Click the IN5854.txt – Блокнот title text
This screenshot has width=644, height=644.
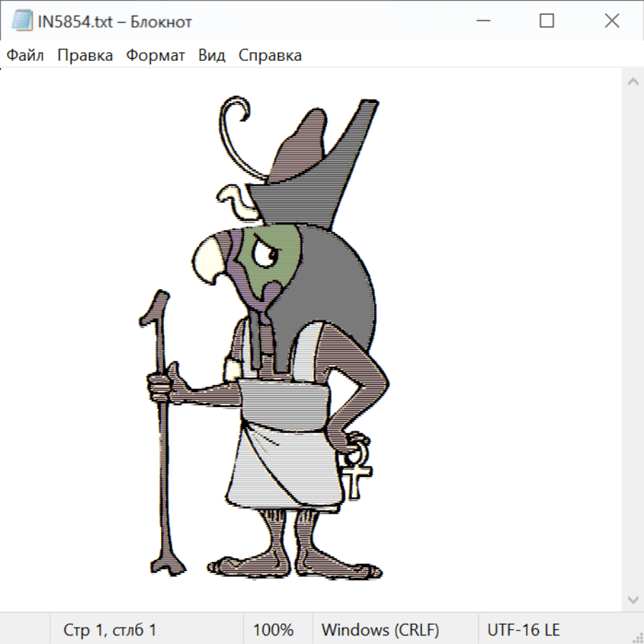tap(114, 21)
